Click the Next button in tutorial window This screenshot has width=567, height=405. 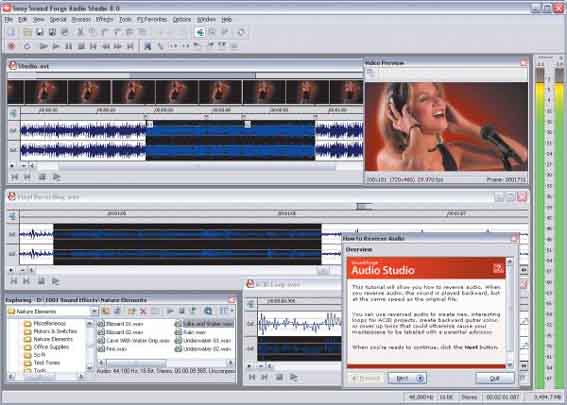(x=407, y=378)
